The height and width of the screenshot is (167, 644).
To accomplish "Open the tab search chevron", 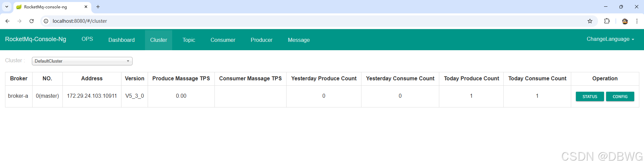I will (x=7, y=7).
